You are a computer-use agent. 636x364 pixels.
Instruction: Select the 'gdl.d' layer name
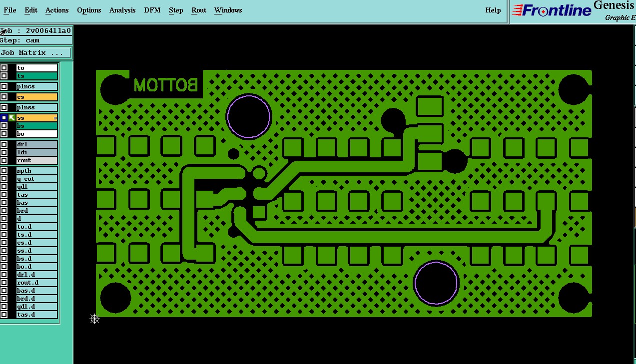pyautogui.click(x=37, y=307)
